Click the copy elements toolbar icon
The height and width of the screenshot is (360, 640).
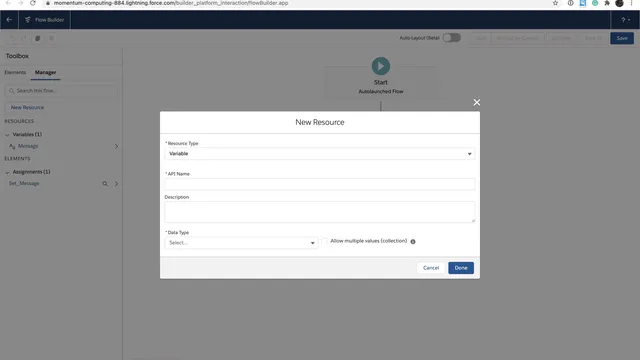(38, 38)
